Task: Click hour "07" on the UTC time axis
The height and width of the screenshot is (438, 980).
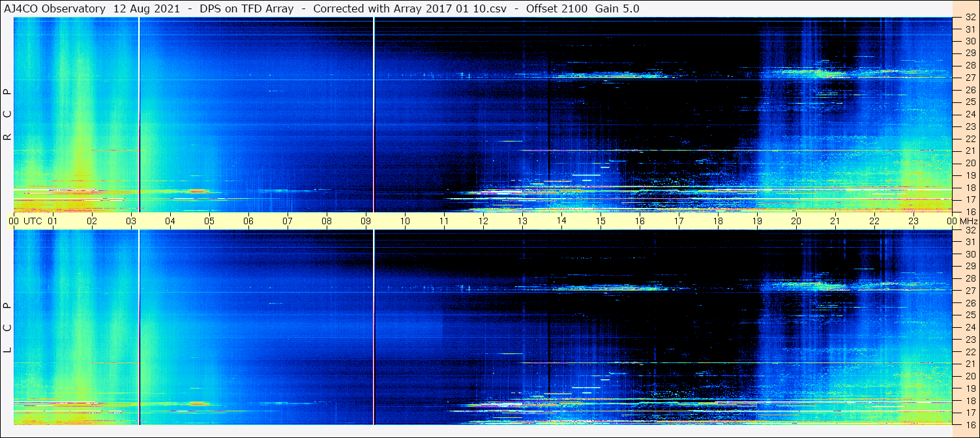Action: 288,221
